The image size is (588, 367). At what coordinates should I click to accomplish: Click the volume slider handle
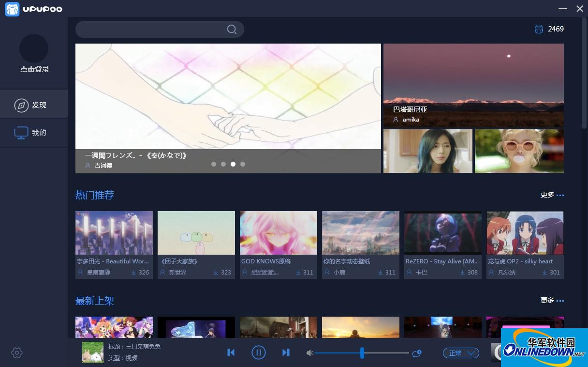coord(362,353)
